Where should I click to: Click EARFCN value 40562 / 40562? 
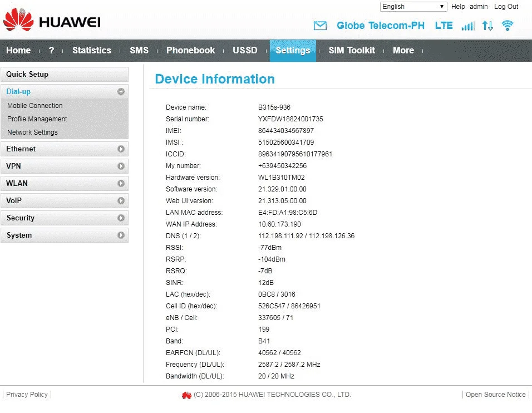coord(279,353)
